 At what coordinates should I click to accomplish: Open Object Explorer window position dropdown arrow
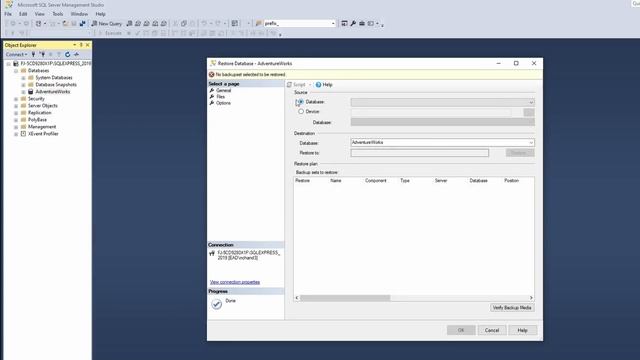pyautogui.click(x=75, y=45)
